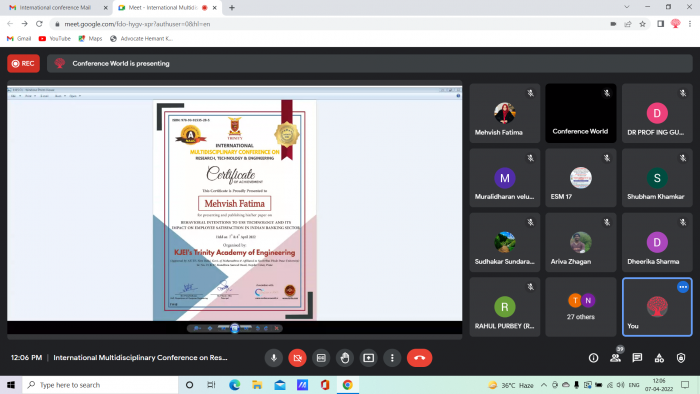Open the YouTube bookmark
Screen dimensions: 700x394
point(55,38)
